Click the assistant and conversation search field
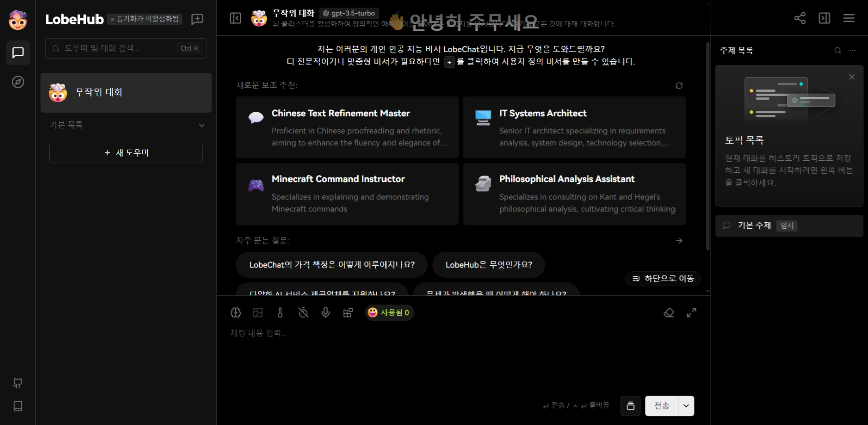This screenshot has height=425, width=868. 126,48
